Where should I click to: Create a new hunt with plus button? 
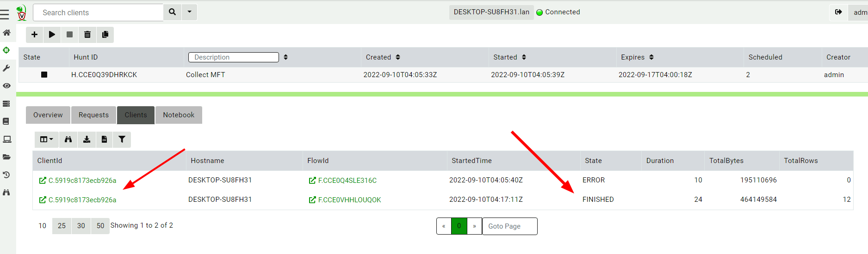[x=34, y=35]
